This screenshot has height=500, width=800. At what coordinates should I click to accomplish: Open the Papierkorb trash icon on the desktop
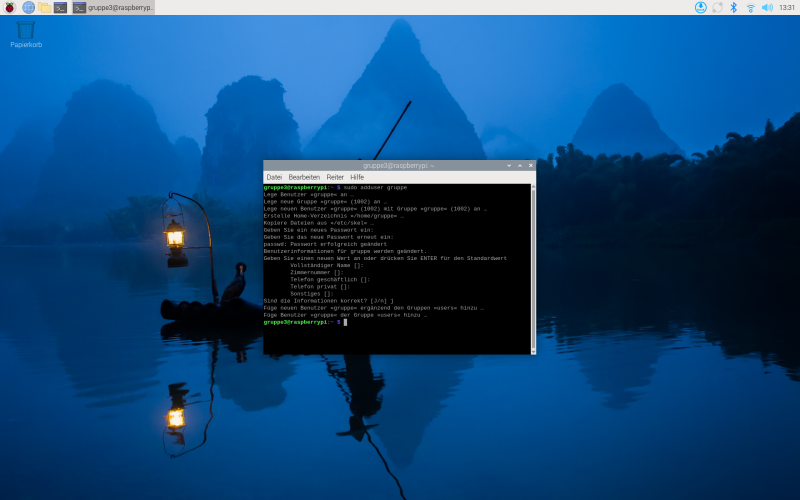click(x=26, y=34)
